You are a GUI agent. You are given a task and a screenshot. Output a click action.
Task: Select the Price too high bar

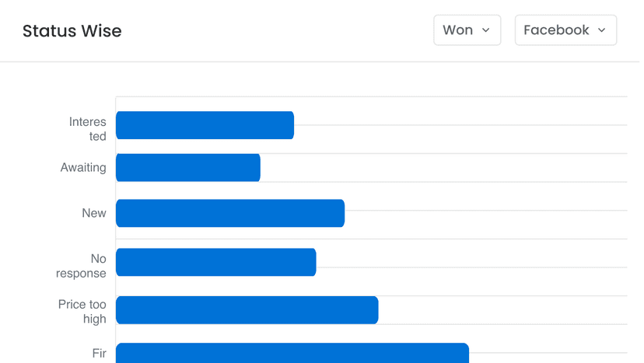tap(247, 310)
